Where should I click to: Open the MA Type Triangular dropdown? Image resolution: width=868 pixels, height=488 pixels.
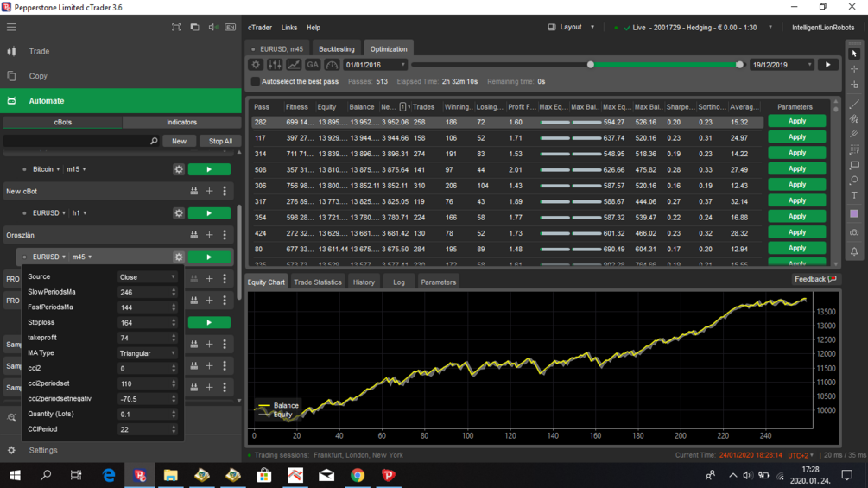tap(147, 353)
